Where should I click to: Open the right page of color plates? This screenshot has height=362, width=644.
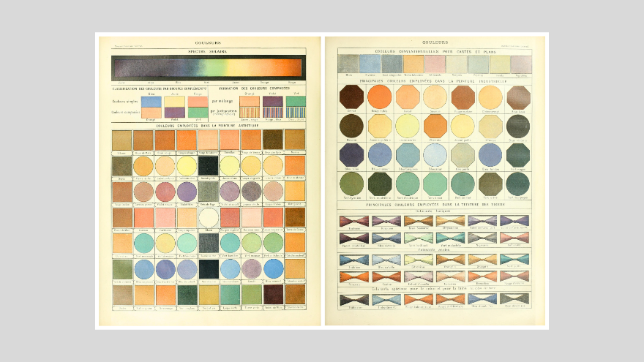[435, 181]
